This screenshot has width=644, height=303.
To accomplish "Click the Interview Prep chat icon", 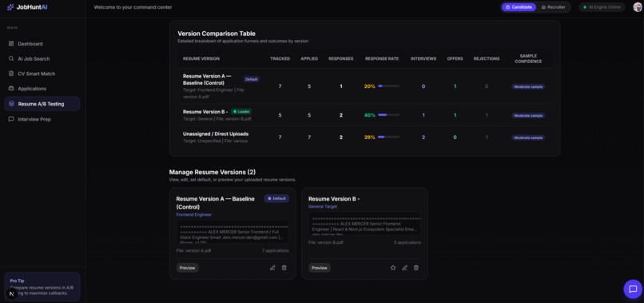I will click(x=11, y=119).
